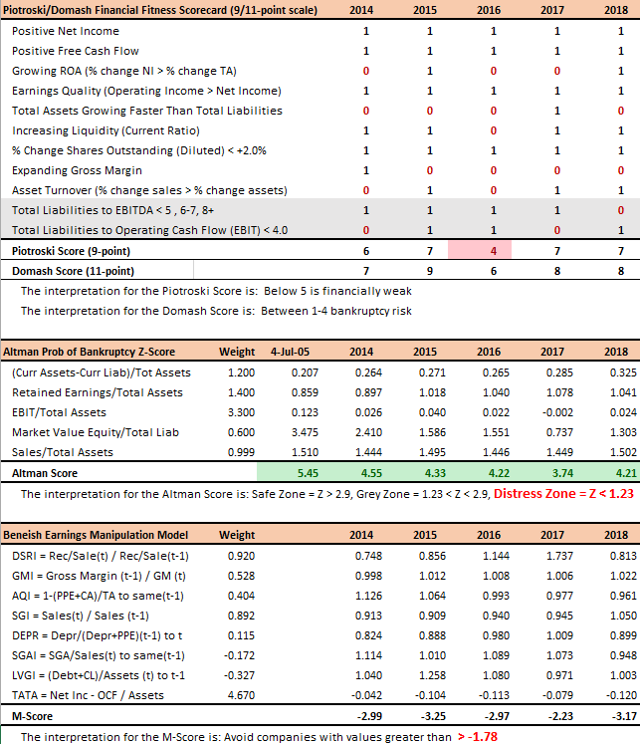Image resolution: width=640 pixels, height=744 pixels.
Task: Click Altman Score row label
Action: 45,473
